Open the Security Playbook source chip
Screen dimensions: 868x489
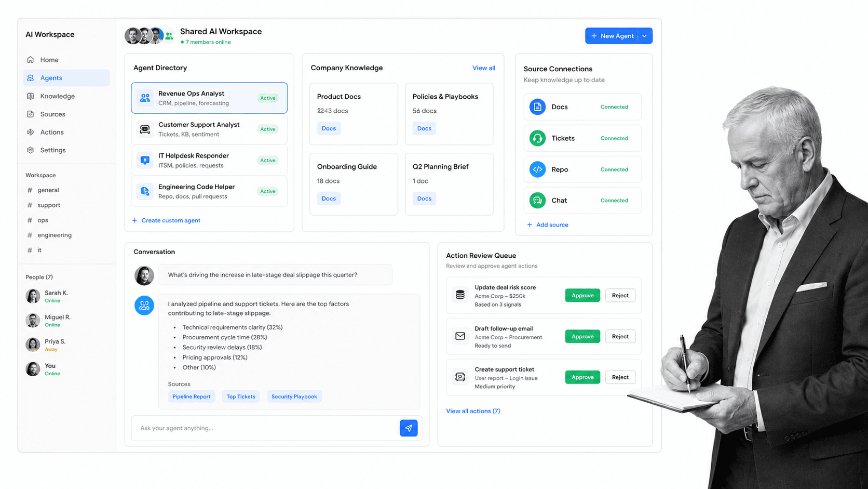click(x=294, y=397)
